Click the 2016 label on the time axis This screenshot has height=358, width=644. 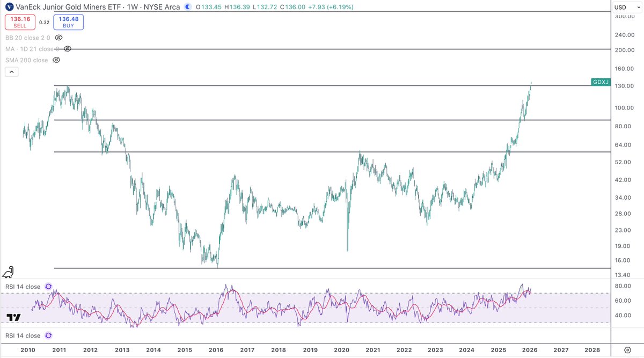pos(216,349)
